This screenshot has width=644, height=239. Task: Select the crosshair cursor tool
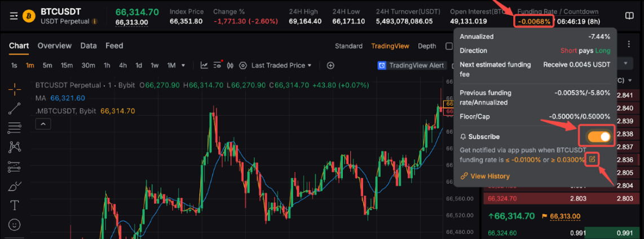[15, 88]
